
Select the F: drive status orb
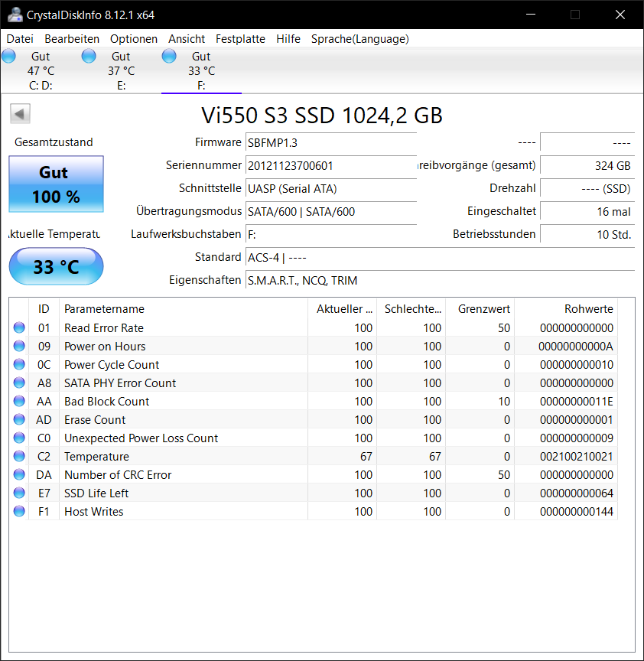pos(169,56)
